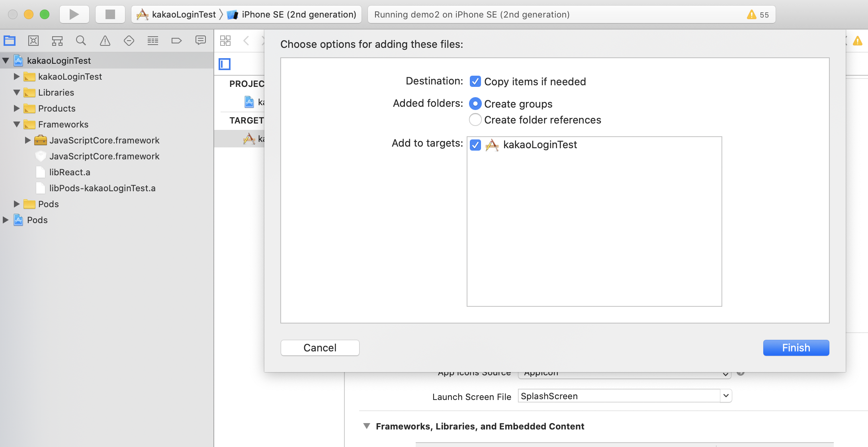The height and width of the screenshot is (447, 868).
Task: Collapse Frameworks, Libraries, and Embedded Content section
Action: pyautogui.click(x=367, y=426)
